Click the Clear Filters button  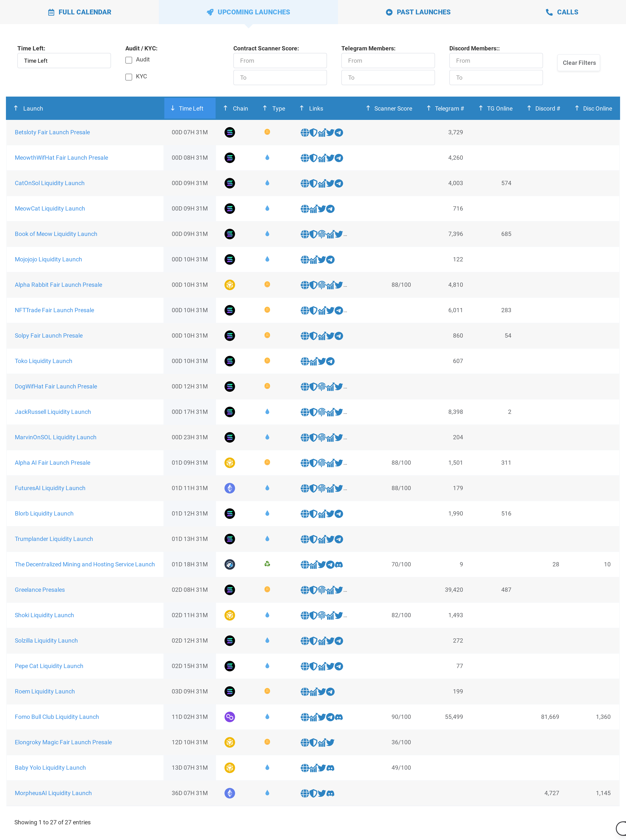point(579,62)
